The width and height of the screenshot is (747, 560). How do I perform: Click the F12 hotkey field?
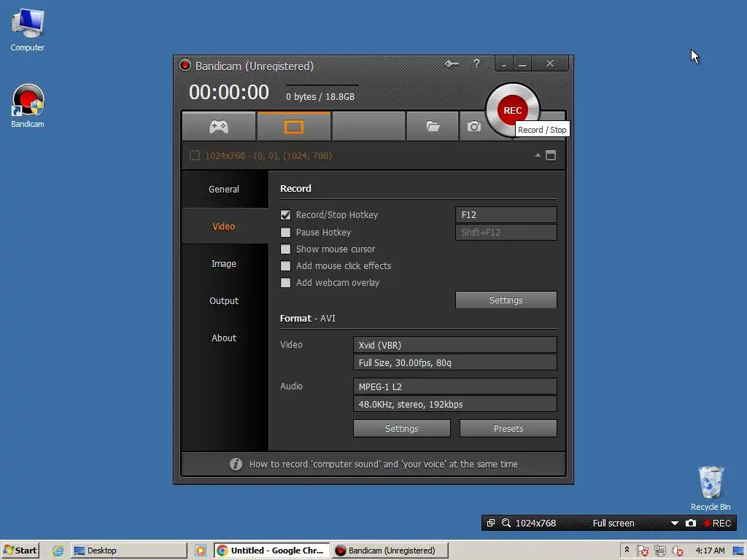506,215
